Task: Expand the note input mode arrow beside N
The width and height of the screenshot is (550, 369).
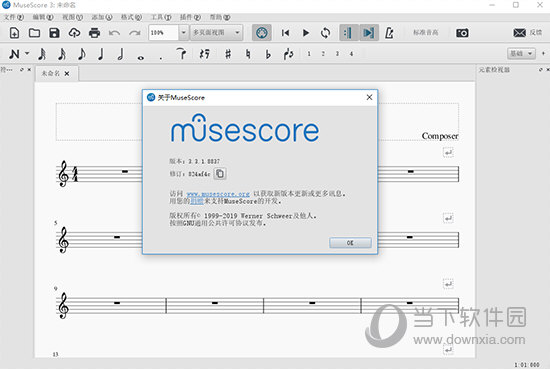Action: 27,54
